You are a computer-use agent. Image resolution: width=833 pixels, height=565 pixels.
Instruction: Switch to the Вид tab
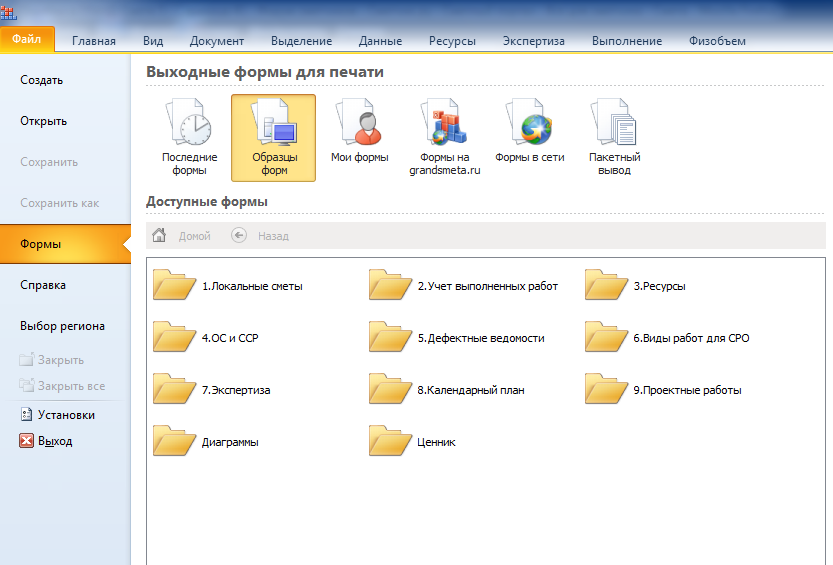tap(153, 41)
